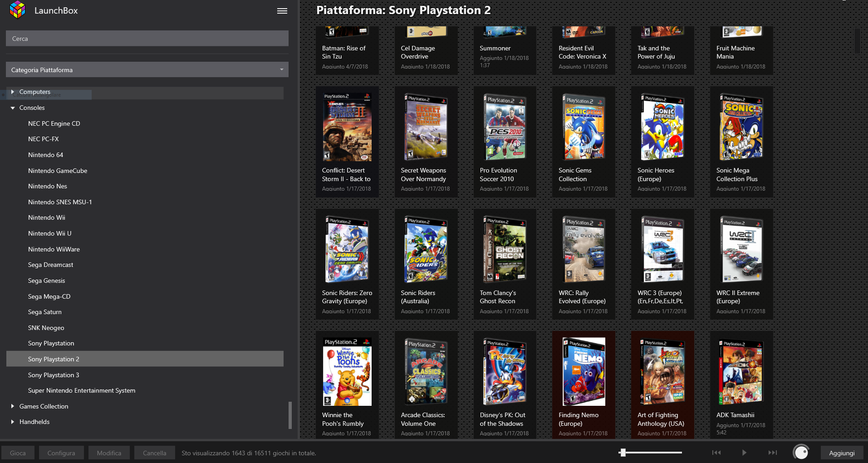Screen dimensions: 868x463
Task: Select ADK Tamashii cover
Action: [x=742, y=371]
